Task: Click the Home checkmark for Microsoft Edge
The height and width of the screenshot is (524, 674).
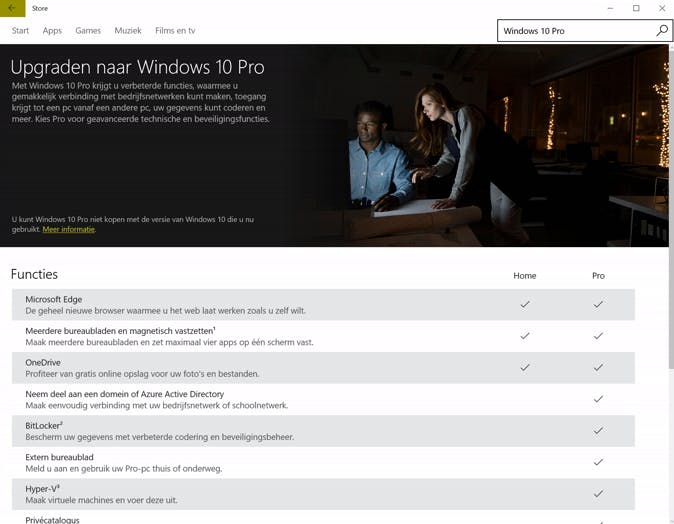Action: tap(525, 304)
